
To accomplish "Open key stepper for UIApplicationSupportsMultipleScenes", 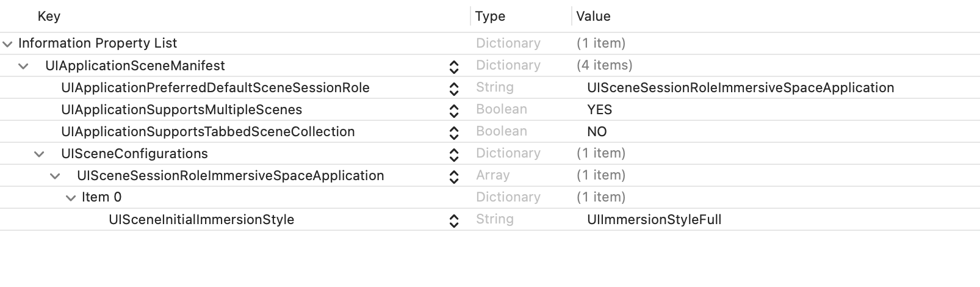I will (453, 110).
